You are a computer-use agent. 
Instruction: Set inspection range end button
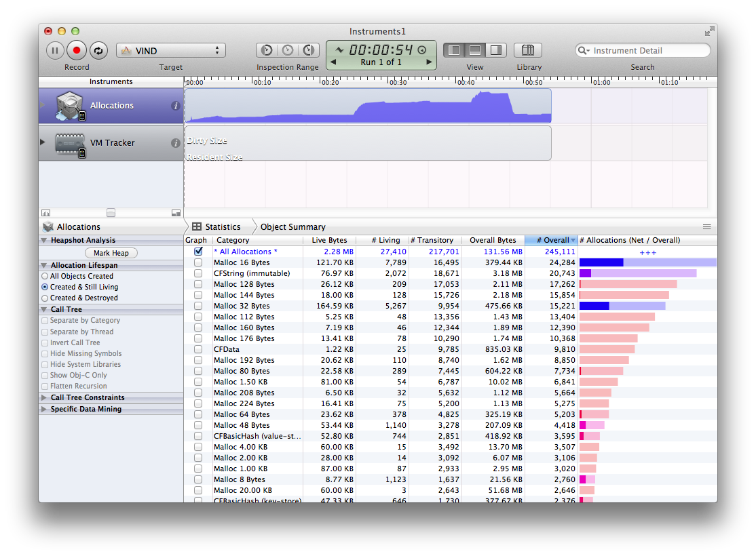(x=309, y=50)
